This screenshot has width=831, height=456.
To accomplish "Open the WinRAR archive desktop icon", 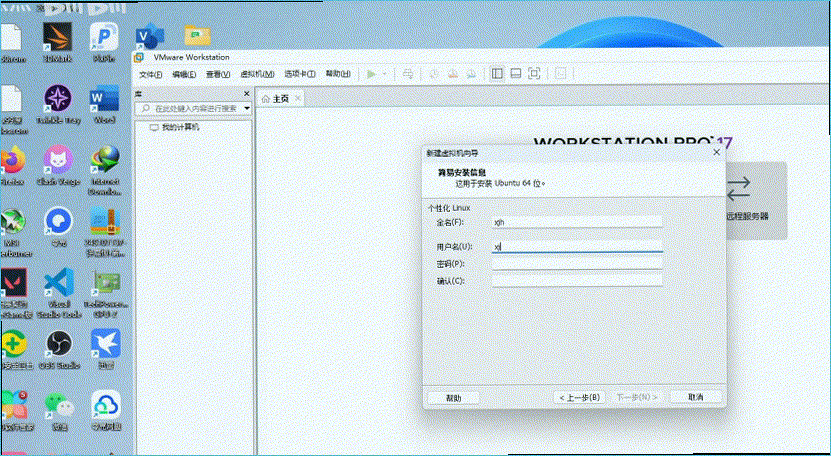I will pos(105,232).
